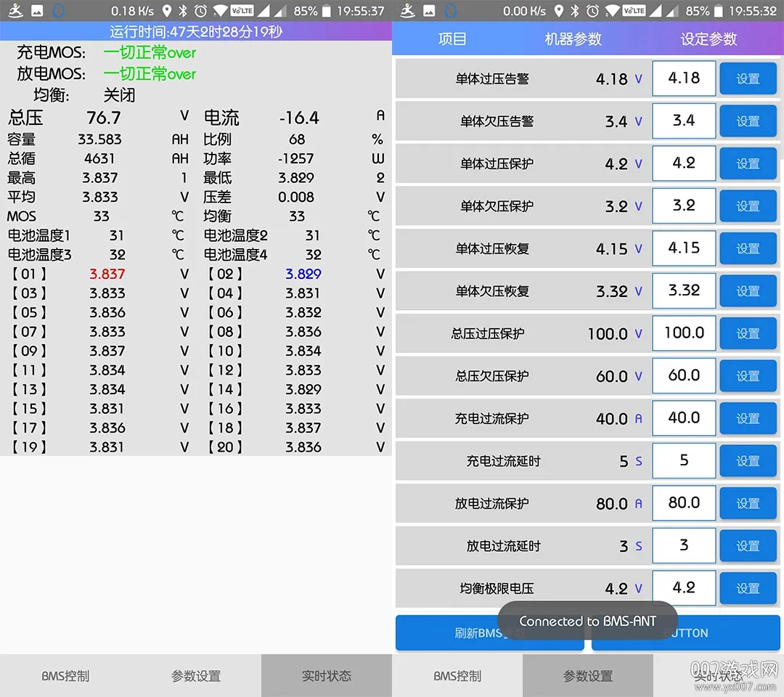Tap 设置 next to 单体过压告警

748,78
